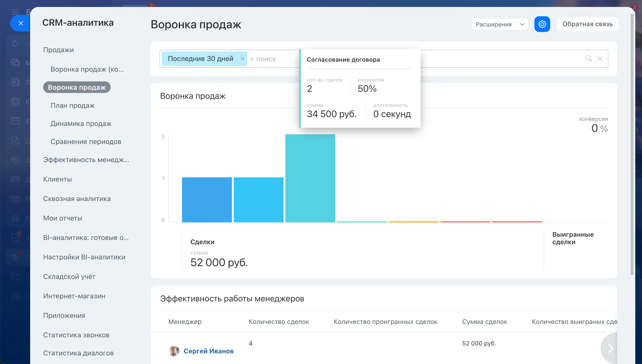Viewport: 642px width, 364px height.
Task: Click Сергей Иванов avatar photo
Action: point(174,351)
